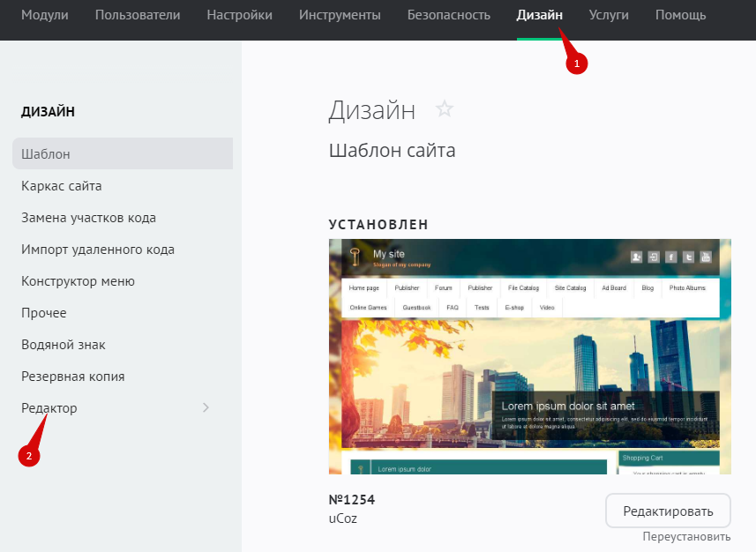This screenshot has width=756, height=552.
Task: Go to Замена участков кода
Action: coord(88,218)
